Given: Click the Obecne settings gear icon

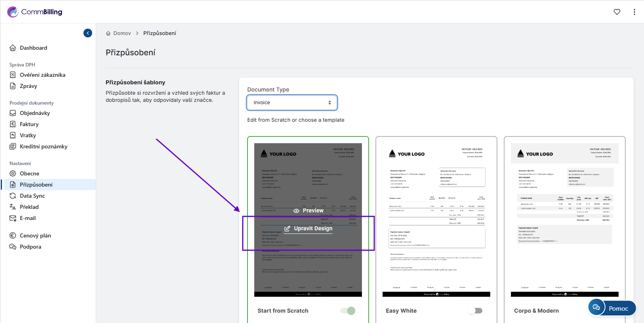Looking at the screenshot, I should (x=13, y=173).
